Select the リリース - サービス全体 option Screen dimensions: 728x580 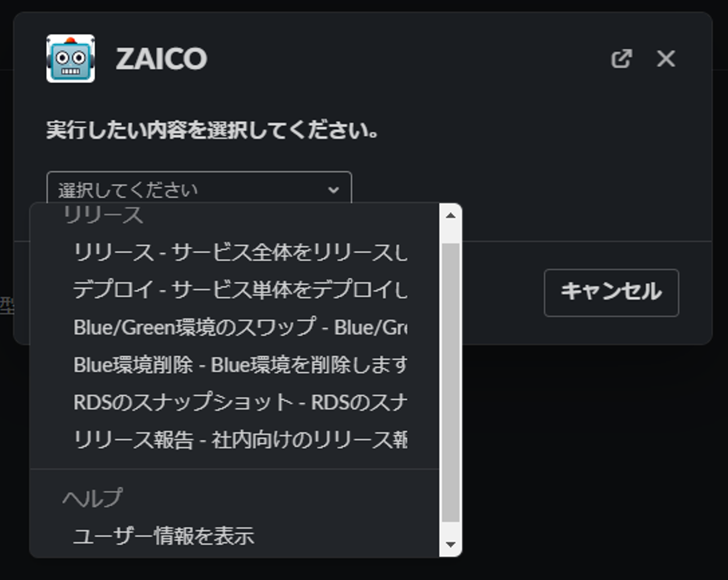tap(240, 252)
